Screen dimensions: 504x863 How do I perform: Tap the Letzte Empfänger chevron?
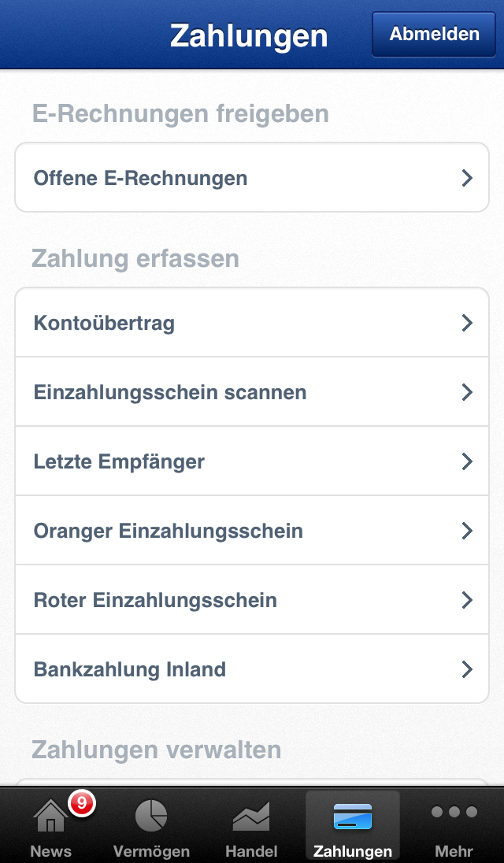[x=467, y=461]
